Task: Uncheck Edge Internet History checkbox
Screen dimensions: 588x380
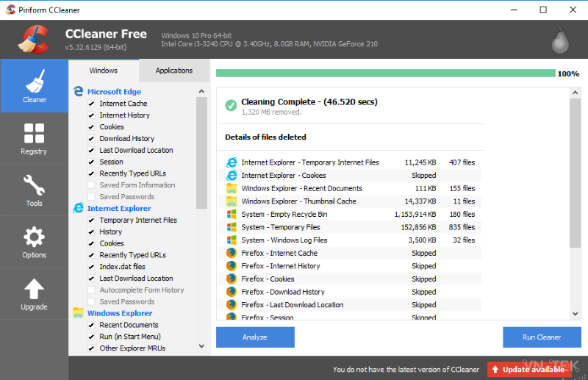Action: (91, 115)
